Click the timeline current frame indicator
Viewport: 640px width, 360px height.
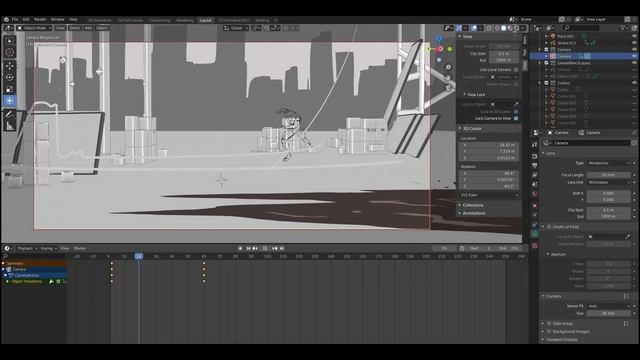pos(139,256)
